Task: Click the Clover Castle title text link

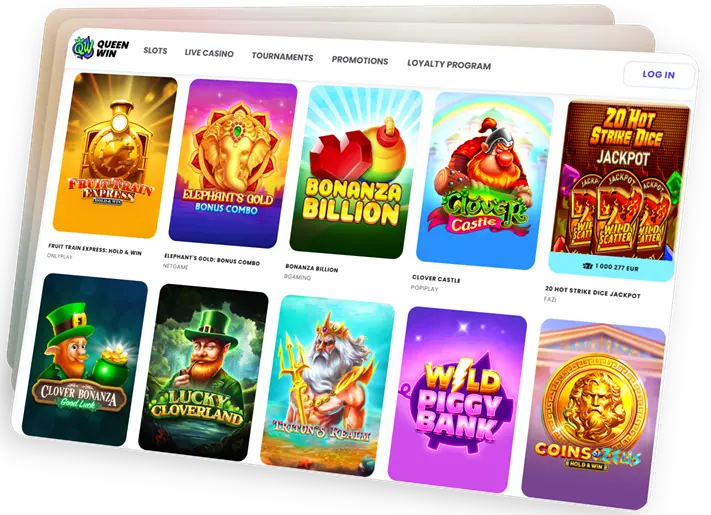Action: point(436,279)
